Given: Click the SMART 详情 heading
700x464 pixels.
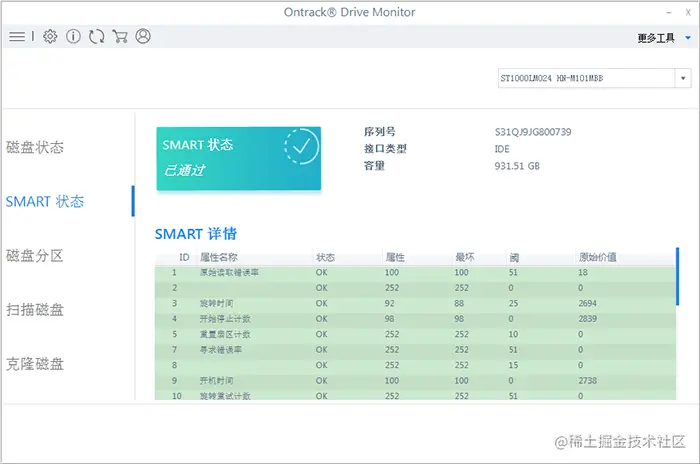Looking at the screenshot, I should tap(196, 234).
